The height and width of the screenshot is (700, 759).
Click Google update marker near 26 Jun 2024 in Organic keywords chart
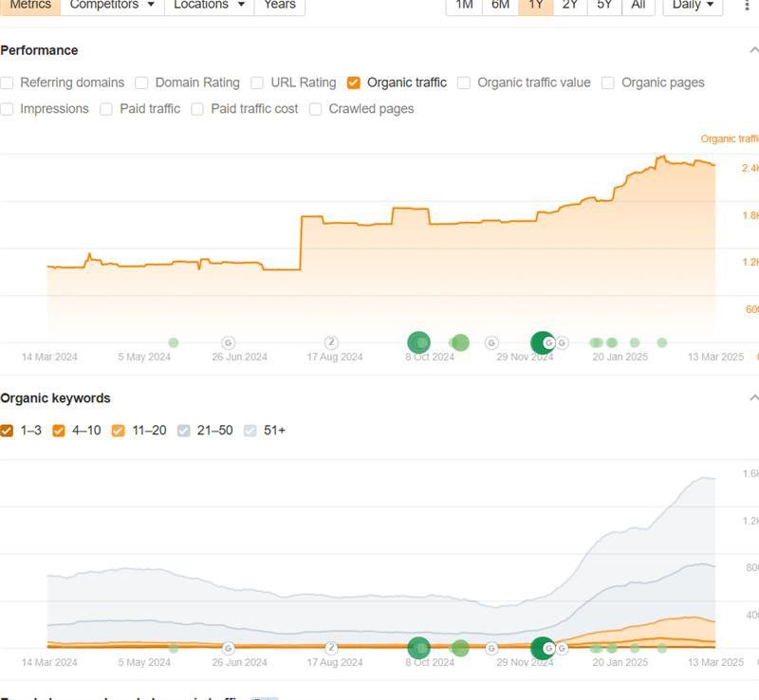228,648
